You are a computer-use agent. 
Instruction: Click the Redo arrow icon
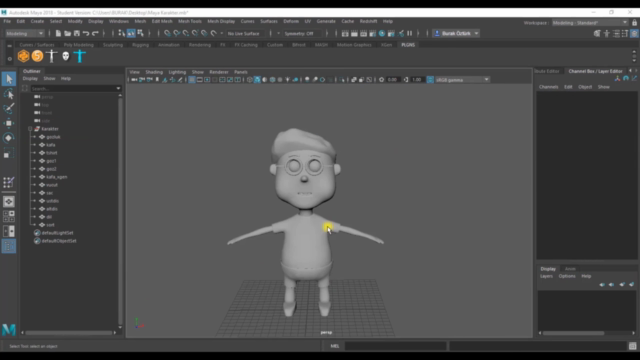95,33
